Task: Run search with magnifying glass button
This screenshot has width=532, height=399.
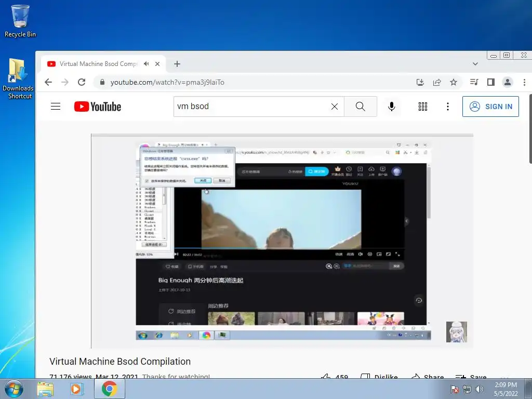Action: [361, 107]
